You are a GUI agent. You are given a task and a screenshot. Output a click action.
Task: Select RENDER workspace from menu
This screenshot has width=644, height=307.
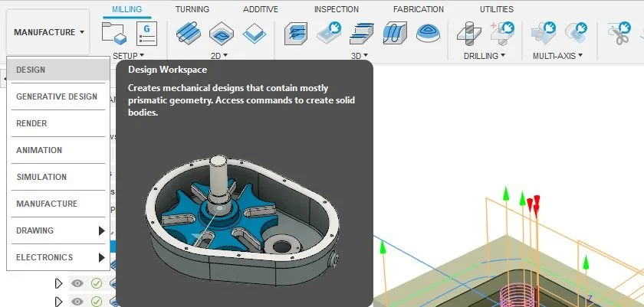click(x=58, y=123)
